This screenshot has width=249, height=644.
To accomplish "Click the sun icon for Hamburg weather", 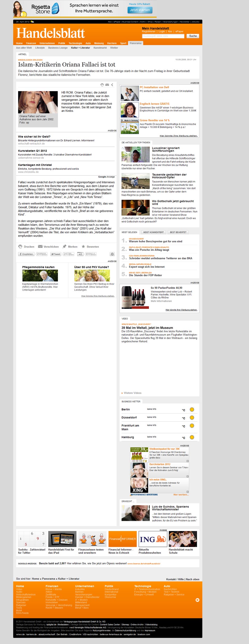I will 192,437.
